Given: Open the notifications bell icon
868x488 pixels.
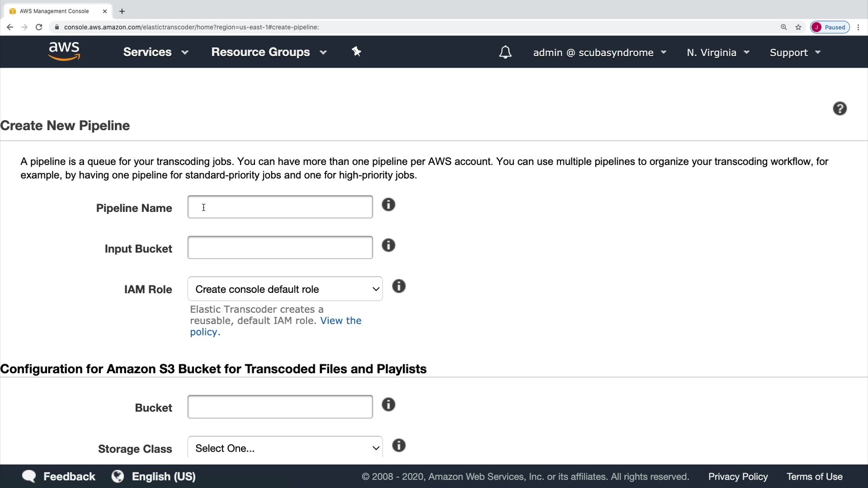Looking at the screenshot, I should click(505, 52).
